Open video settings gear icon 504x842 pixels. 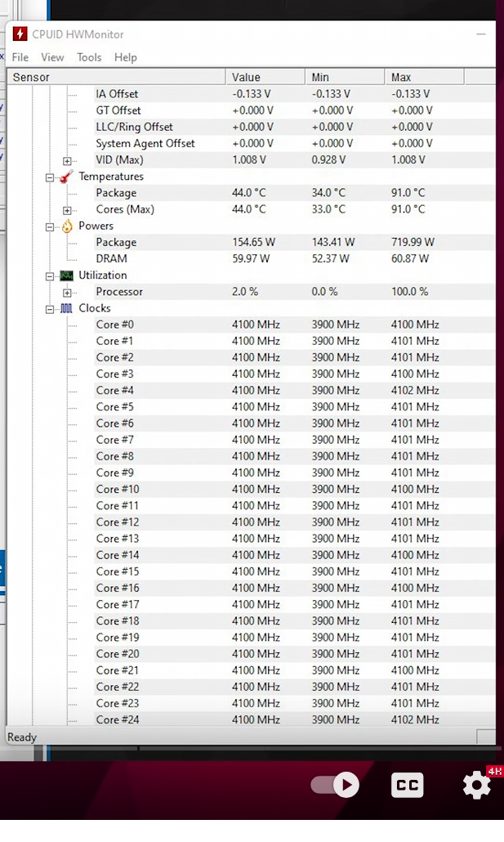pos(476,785)
